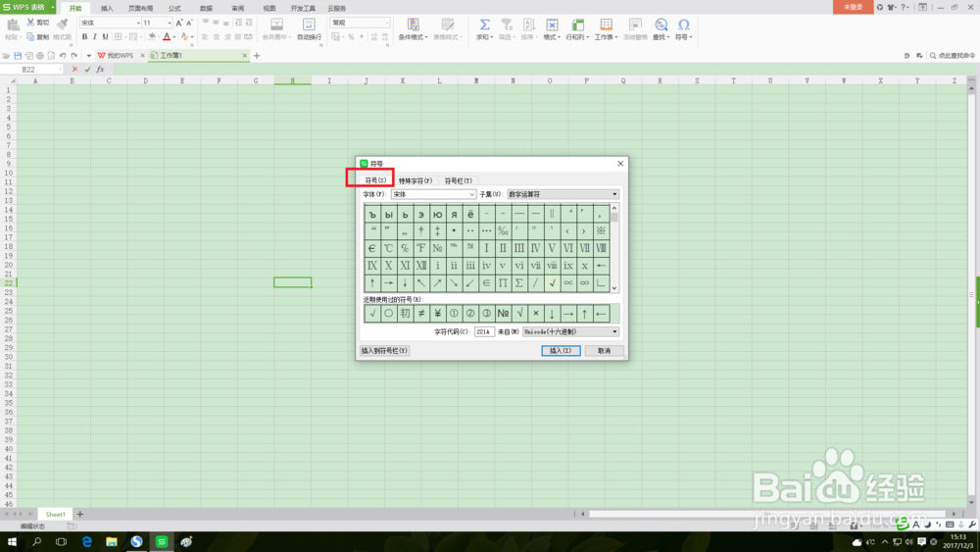
Task: Add a new sheet with plus
Action: (80, 514)
